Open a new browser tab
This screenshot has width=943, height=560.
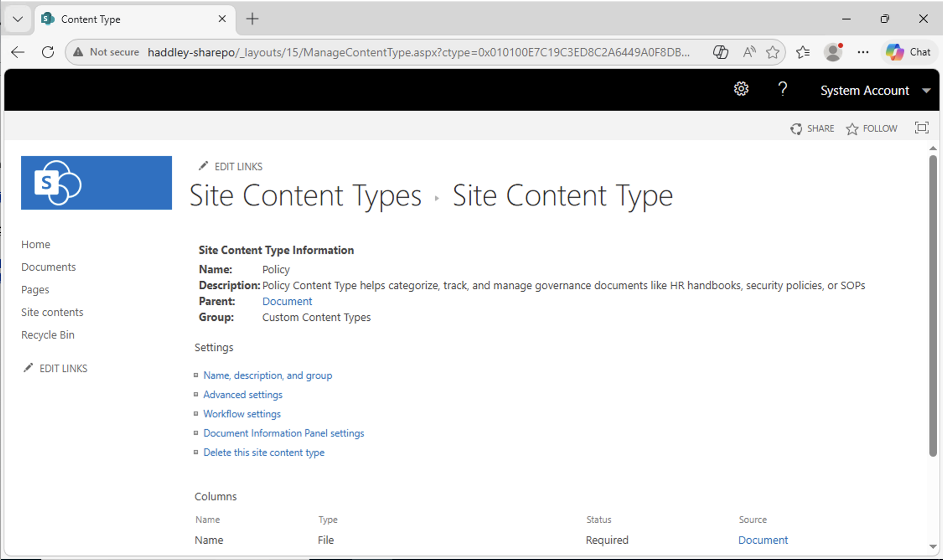point(252,19)
